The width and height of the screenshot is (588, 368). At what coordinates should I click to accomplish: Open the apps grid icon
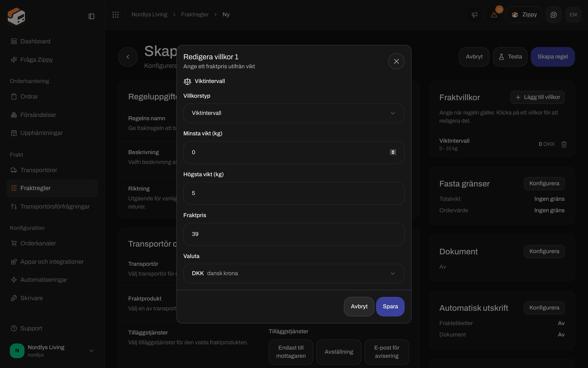point(115,15)
